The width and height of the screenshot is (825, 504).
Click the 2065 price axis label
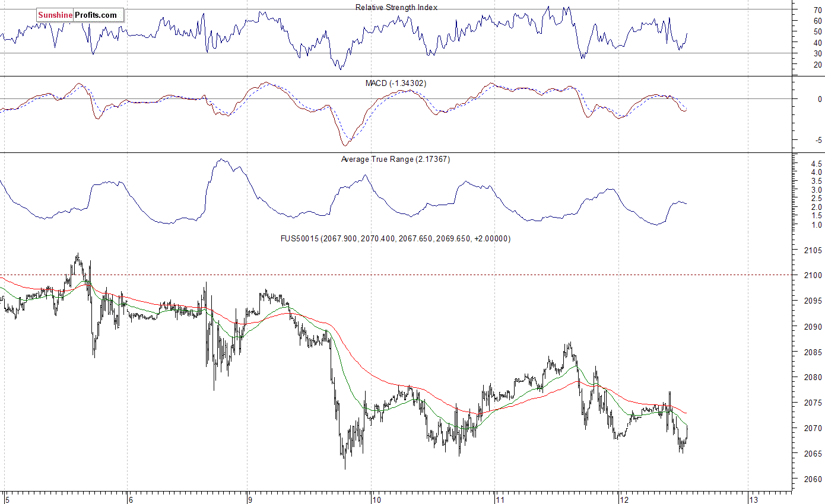point(814,454)
